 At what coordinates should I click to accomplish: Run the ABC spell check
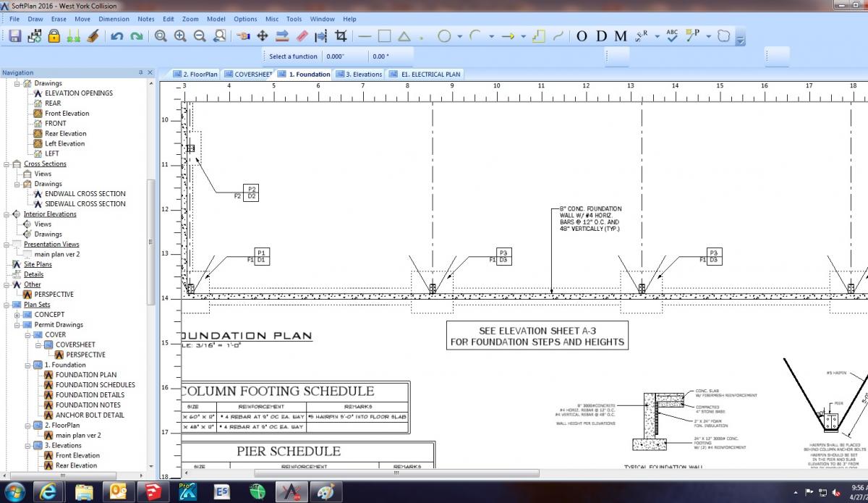(x=673, y=36)
